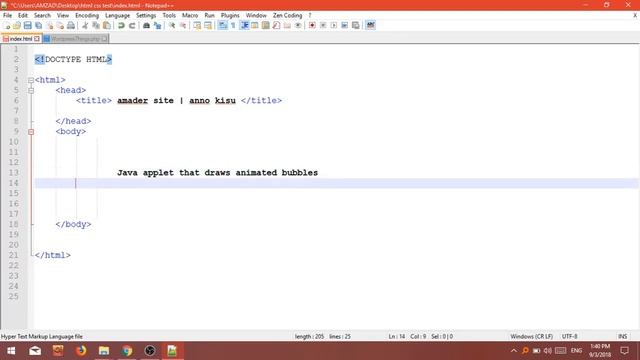Click the text 'Java applet that draws animated bubbles'
Viewport: 640px width, 360px height.
(218, 173)
